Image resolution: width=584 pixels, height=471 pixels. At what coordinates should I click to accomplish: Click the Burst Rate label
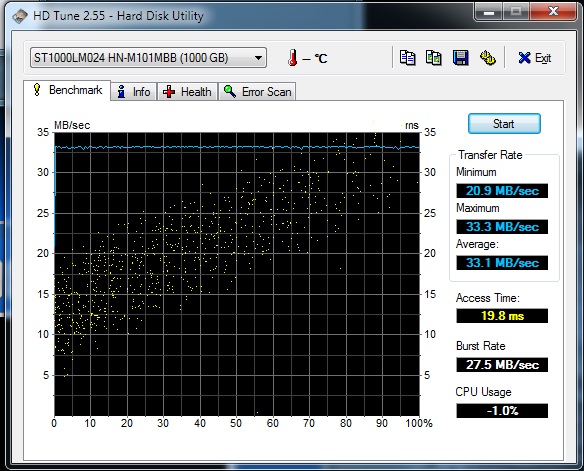(480, 346)
